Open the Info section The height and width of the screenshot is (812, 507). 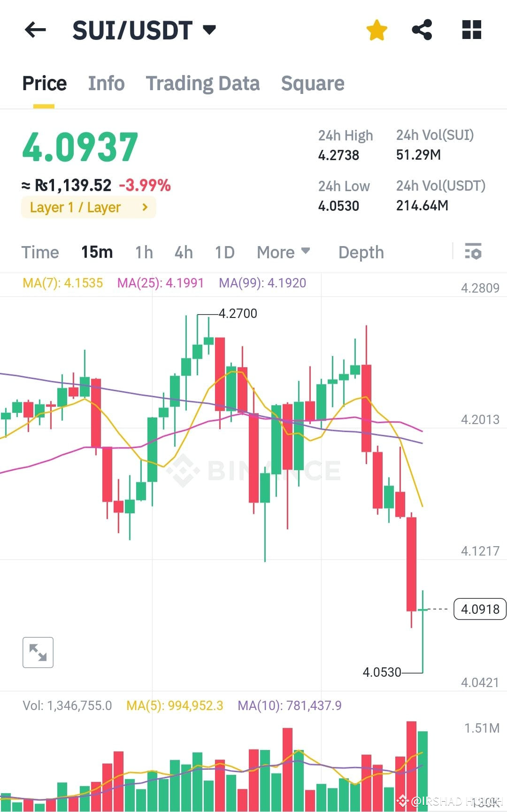106,83
